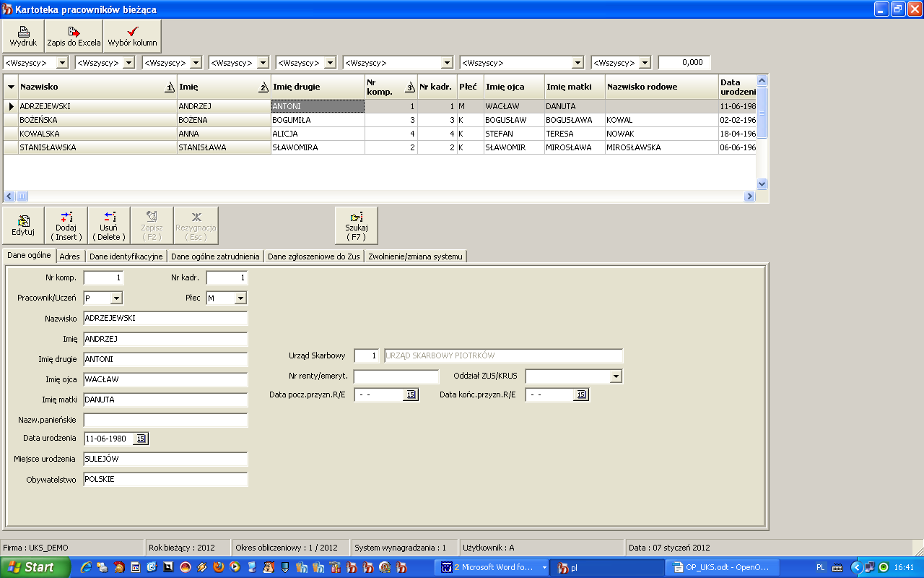Image resolution: width=924 pixels, height=578 pixels.
Task: Sort by the Imię column header
Action: click(224, 87)
